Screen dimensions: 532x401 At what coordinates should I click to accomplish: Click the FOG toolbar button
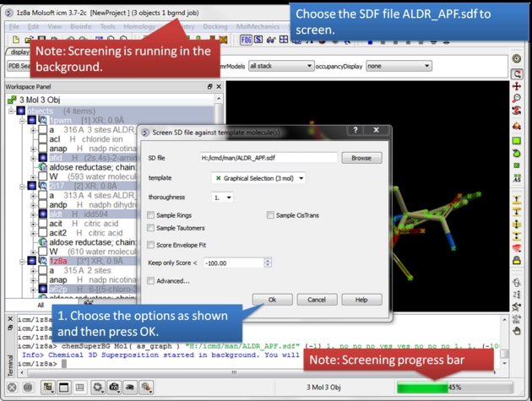(x=247, y=40)
